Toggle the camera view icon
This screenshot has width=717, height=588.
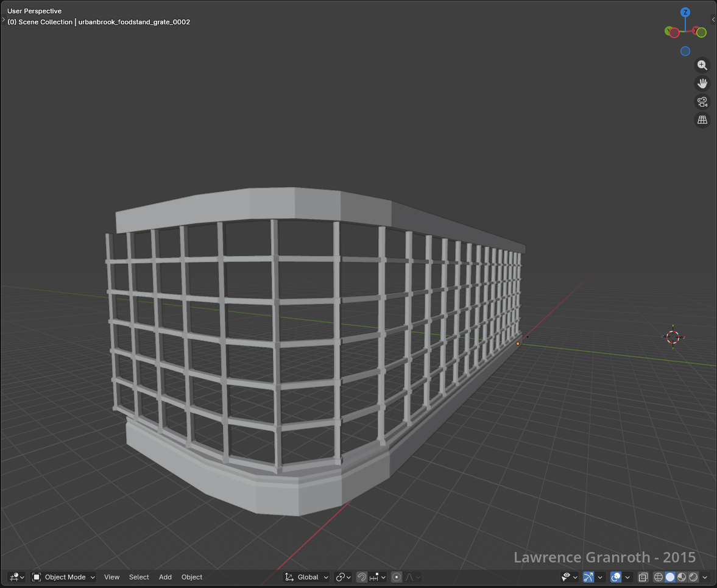[x=702, y=102]
